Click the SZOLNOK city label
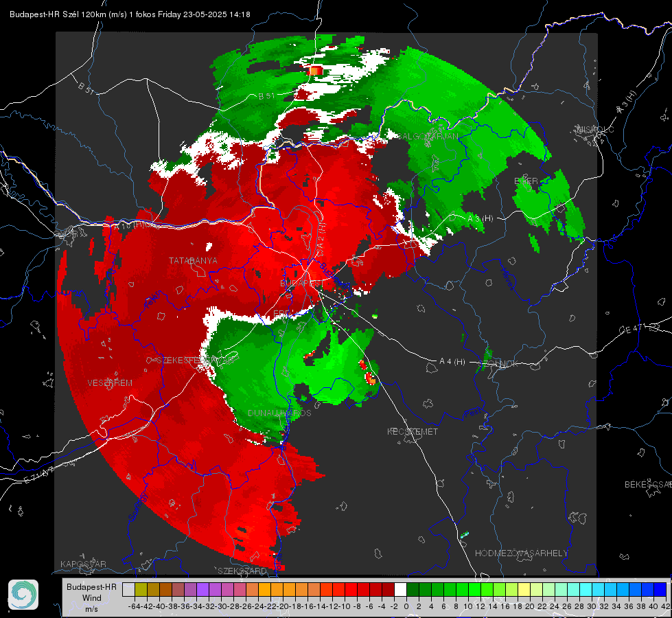The height and width of the screenshot is (618, 672). [500, 364]
